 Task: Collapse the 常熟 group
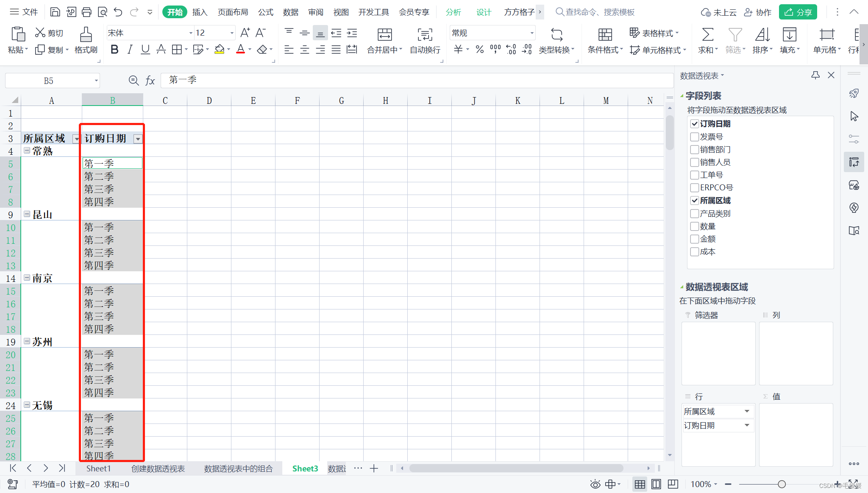point(27,150)
